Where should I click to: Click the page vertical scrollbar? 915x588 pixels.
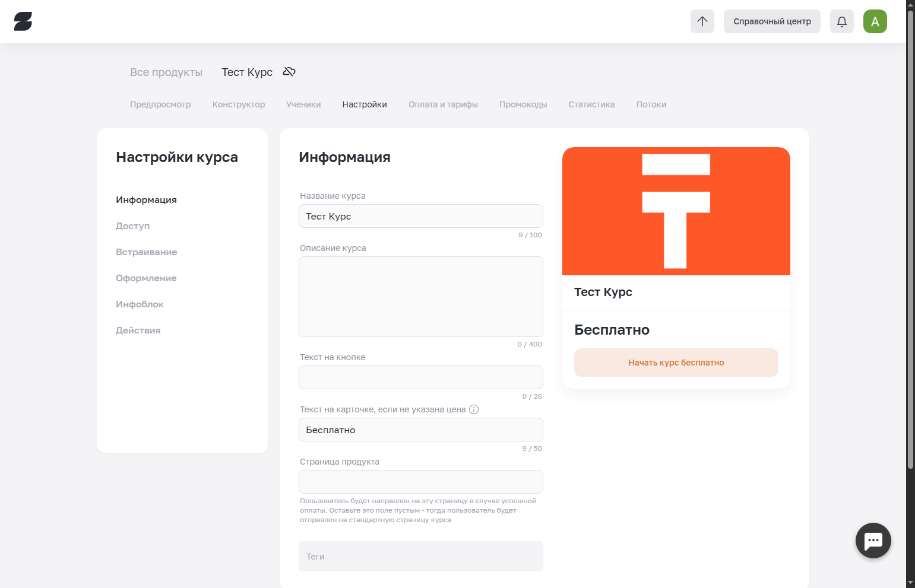click(x=910, y=240)
